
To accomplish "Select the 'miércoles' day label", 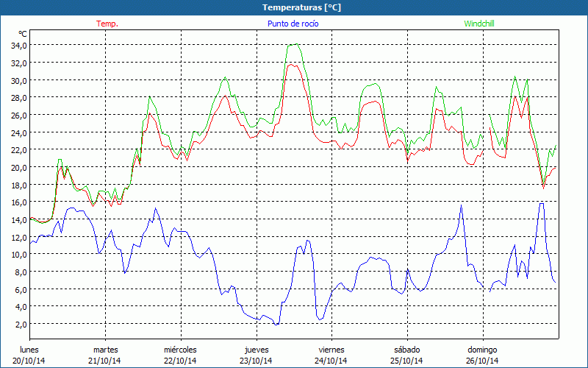I will (x=180, y=350).
